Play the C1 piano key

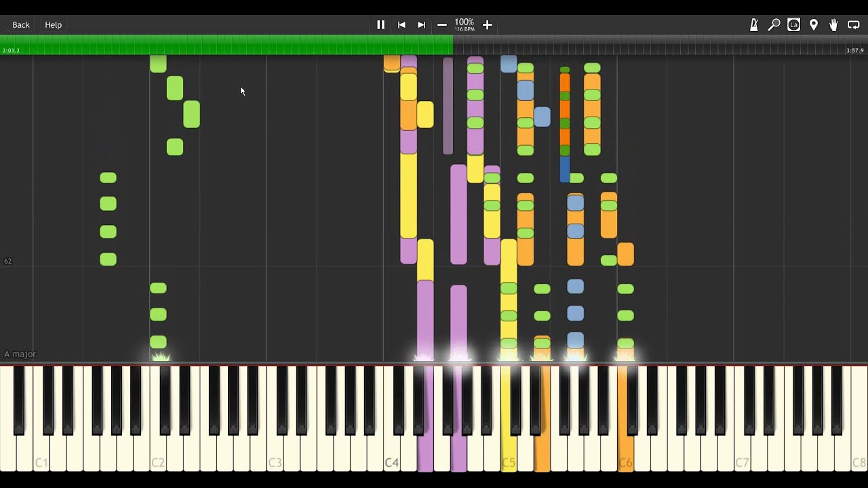point(41,454)
